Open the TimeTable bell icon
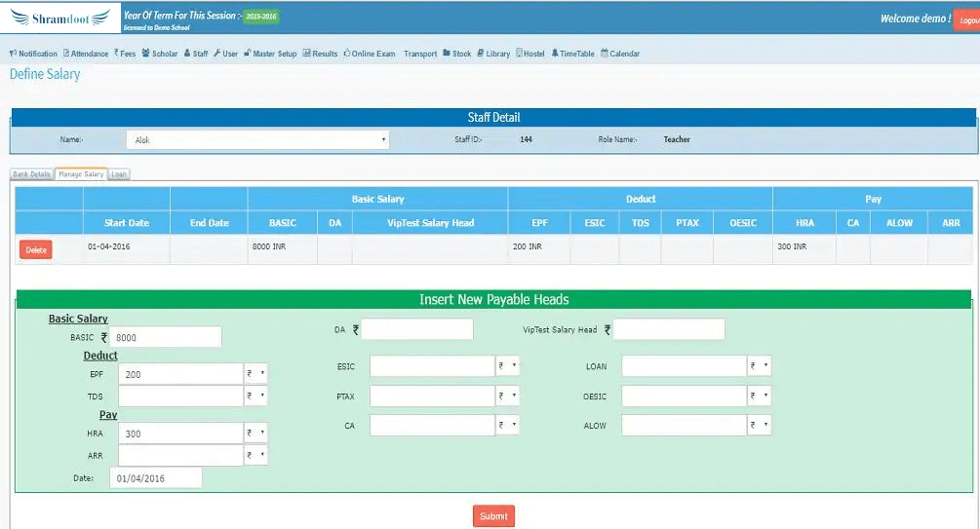980x529 pixels. pyautogui.click(x=555, y=54)
